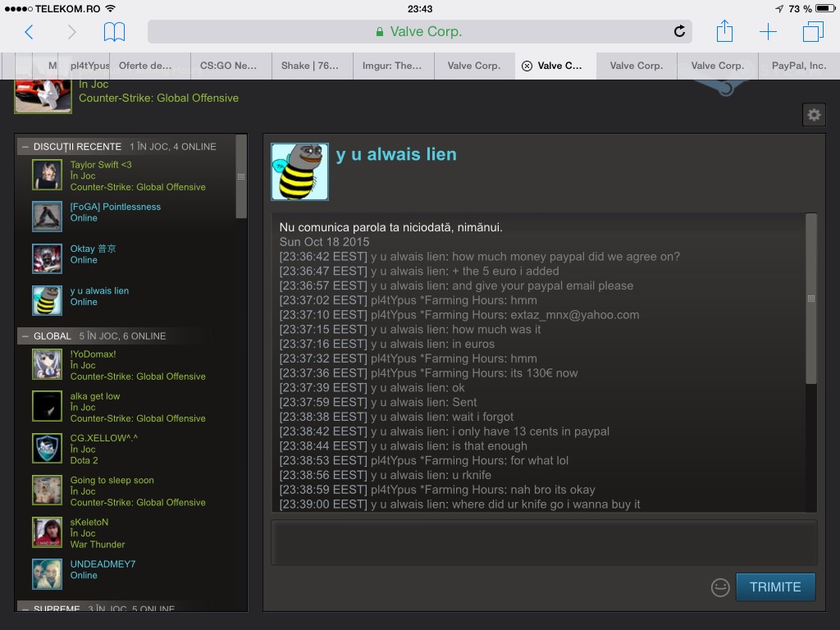Switch to the CS:GO Ne... tab
840x630 pixels.
pos(229,66)
